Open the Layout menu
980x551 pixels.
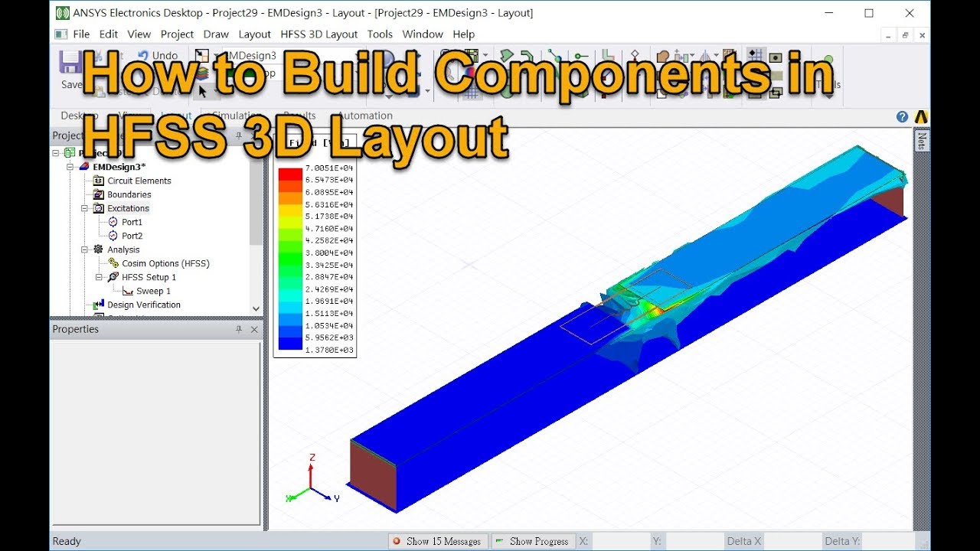point(254,34)
